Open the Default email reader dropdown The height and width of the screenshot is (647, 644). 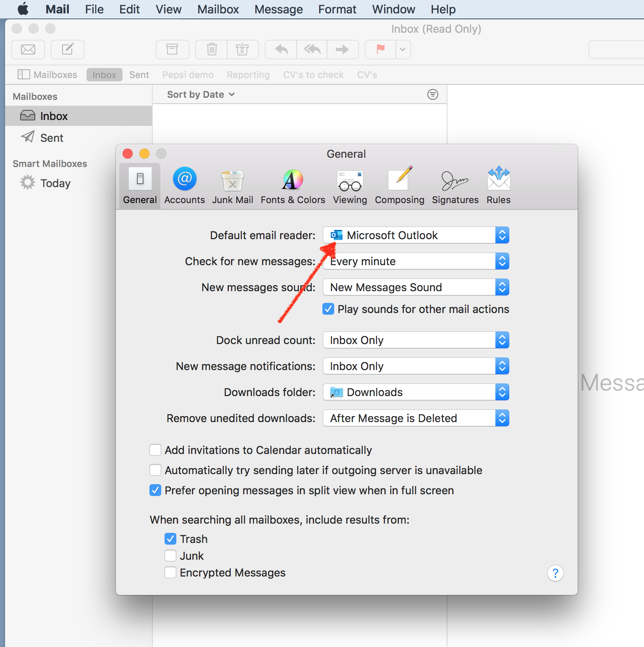416,235
